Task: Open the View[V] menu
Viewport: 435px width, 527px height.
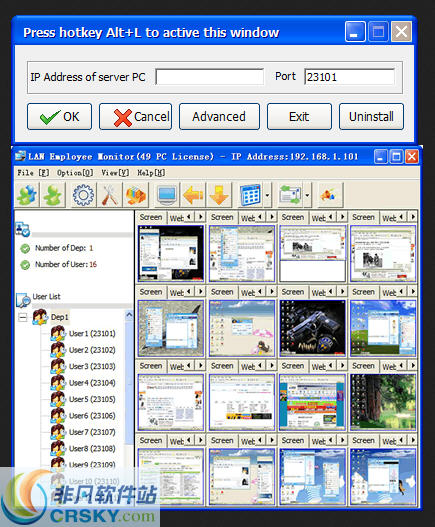Action: (x=115, y=173)
